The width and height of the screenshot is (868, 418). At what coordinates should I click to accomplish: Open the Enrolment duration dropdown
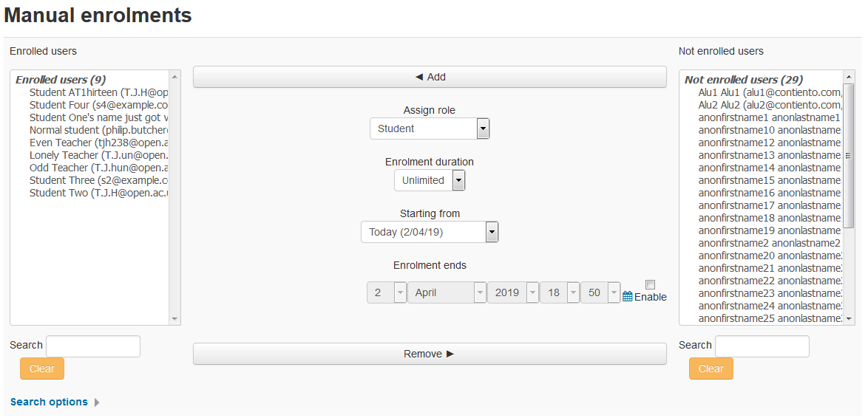[430, 180]
